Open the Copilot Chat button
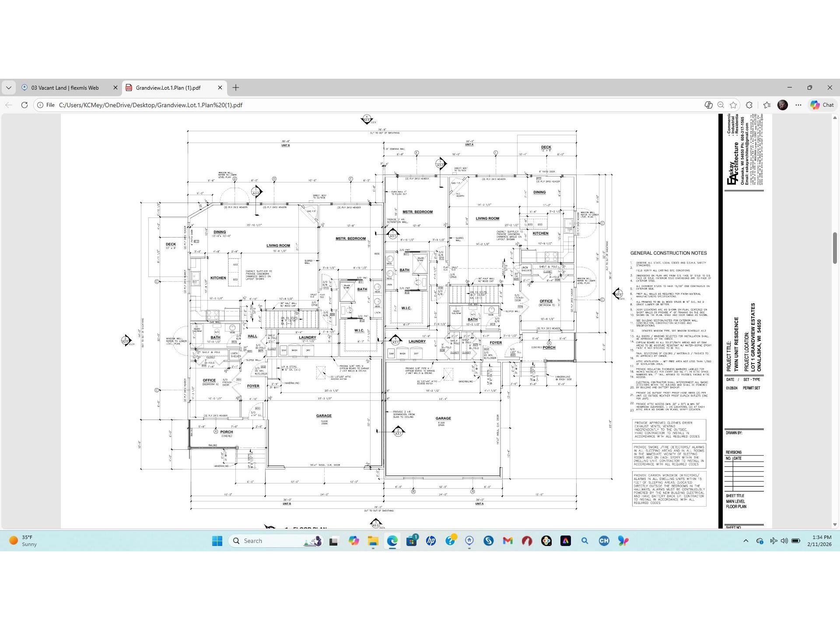Image resolution: width=840 pixels, height=630 pixels. tap(822, 105)
